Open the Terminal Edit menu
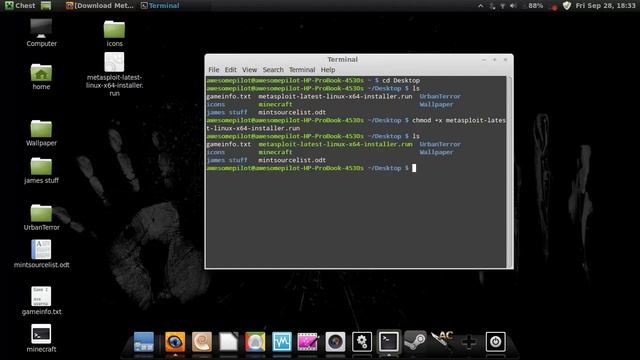640x360 pixels. coord(231,70)
